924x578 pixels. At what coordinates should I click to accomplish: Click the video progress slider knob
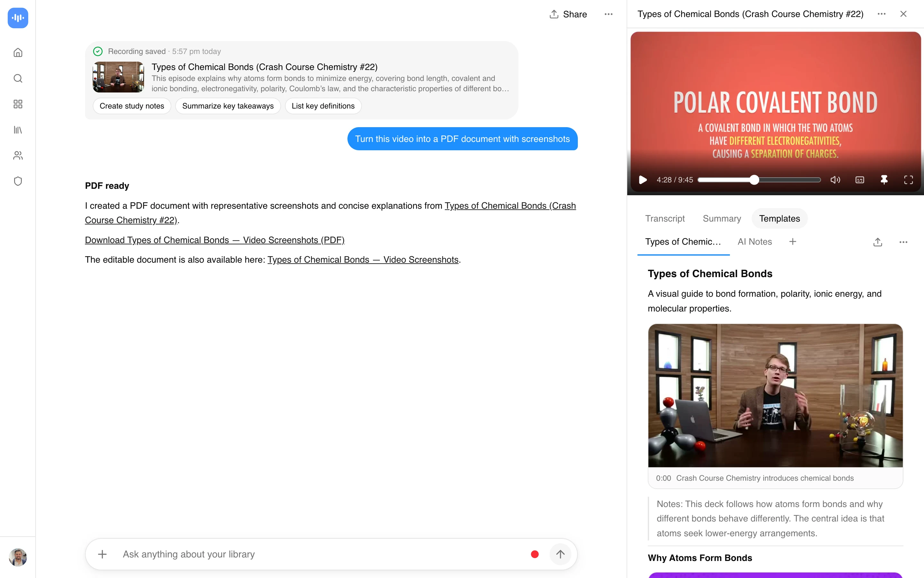click(x=754, y=180)
